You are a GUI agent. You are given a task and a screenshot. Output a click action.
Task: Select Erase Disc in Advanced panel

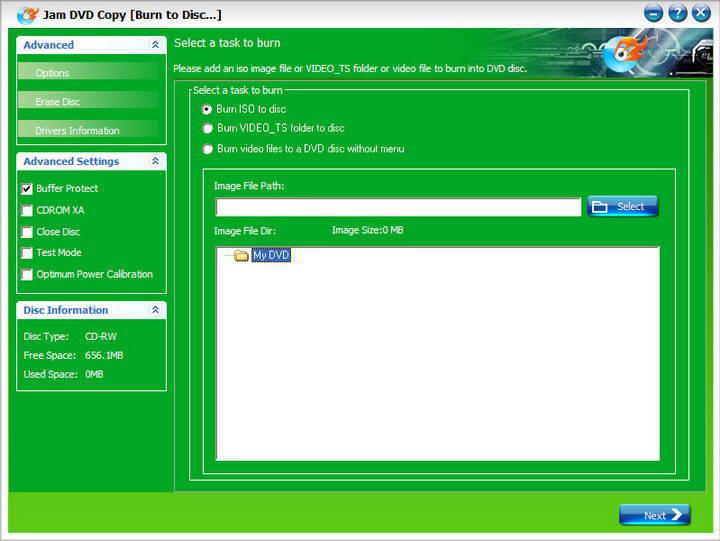click(x=88, y=101)
